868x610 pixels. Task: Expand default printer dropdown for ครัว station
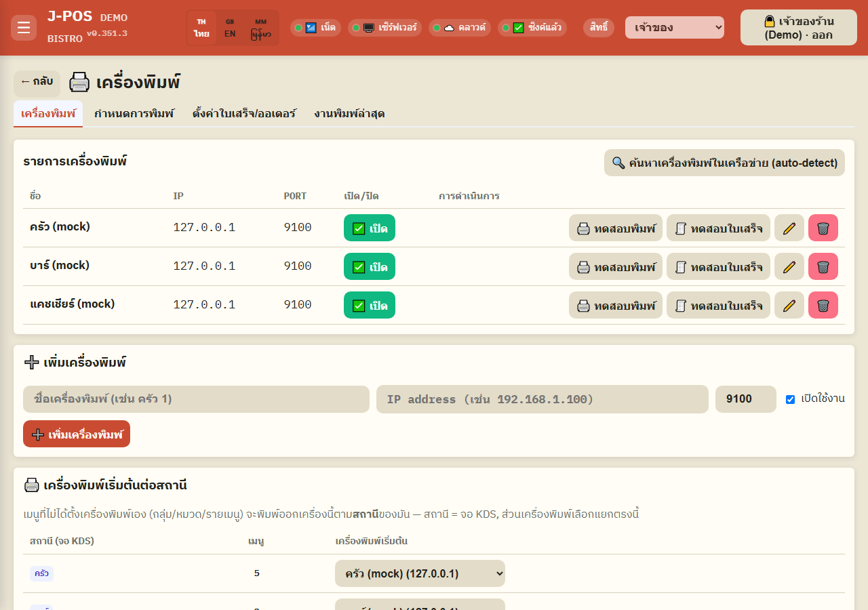420,573
